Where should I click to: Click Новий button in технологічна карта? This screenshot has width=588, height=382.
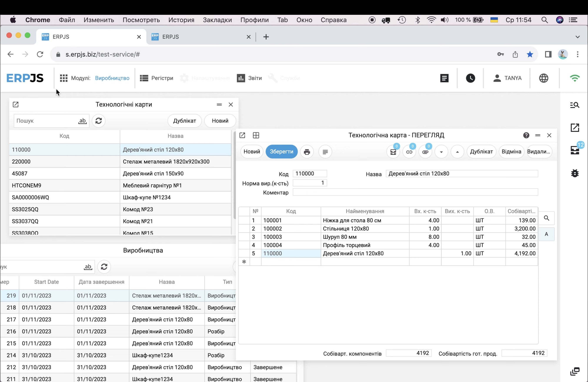252,151
